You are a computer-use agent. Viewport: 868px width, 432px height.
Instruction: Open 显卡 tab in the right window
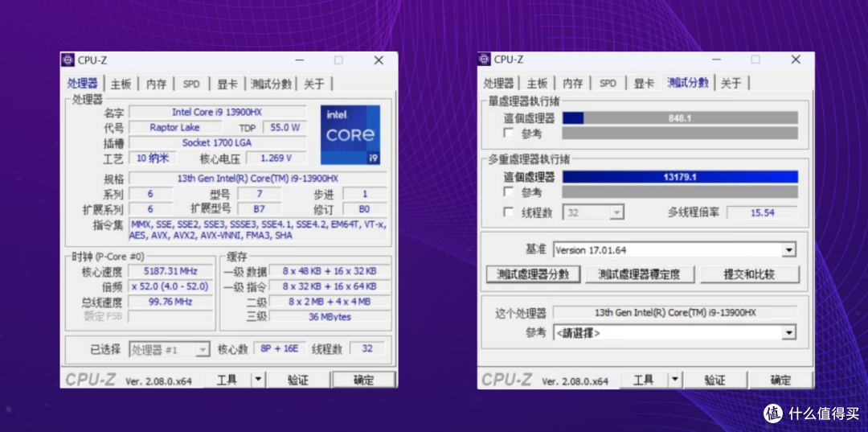(643, 83)
